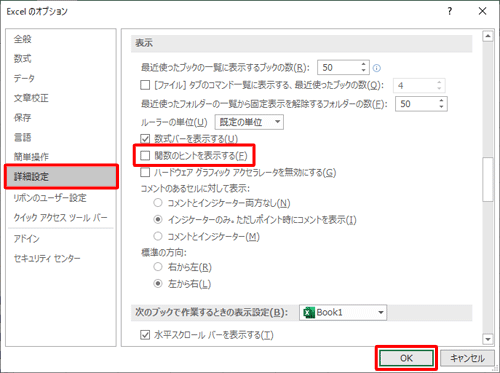Increase recent folders count spinner up
The image size is (500, 373).
[441, 100]
